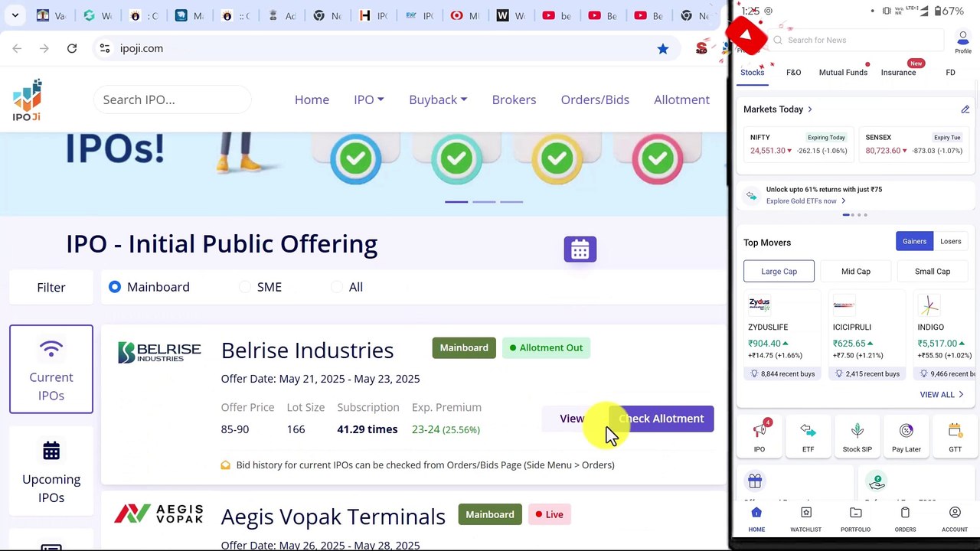Open the Brokers nav item

514,99
